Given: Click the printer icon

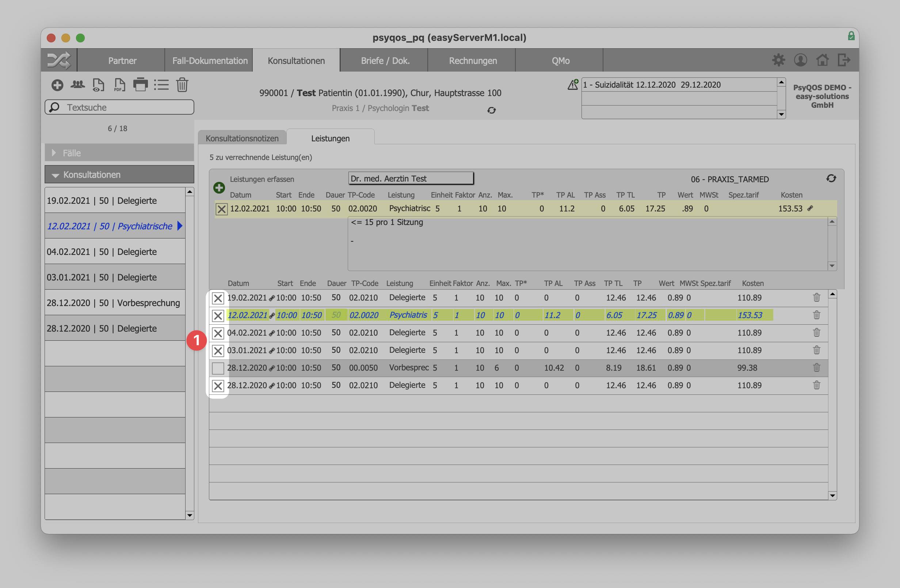Looking at the screenshot, I should point(140,85).
